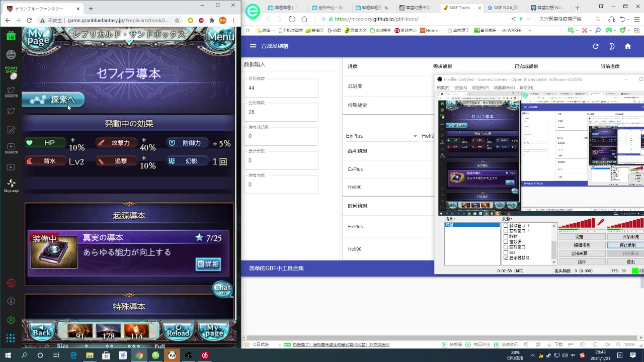Viewport: 644px width, 362px height.
Task: Click 停止录制 button in OBS
Action: pyautogui.click(x=626, y=245)
